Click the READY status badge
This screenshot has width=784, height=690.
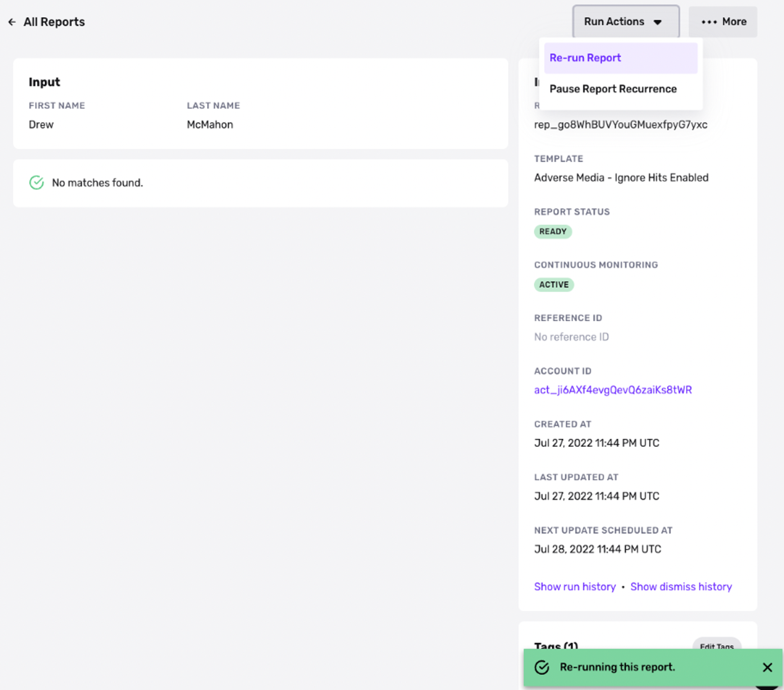pos(553,231)
